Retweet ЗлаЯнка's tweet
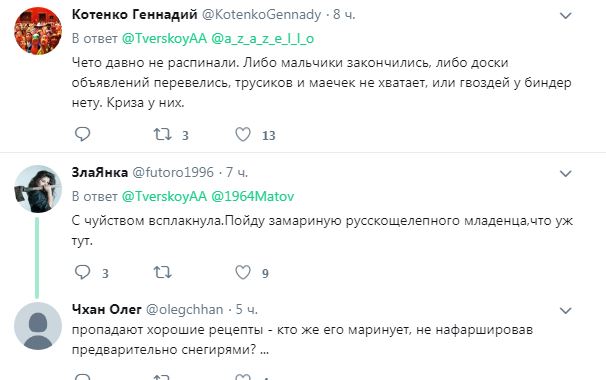This screenshot has width=606, height=380. click(x=162, y=272)
